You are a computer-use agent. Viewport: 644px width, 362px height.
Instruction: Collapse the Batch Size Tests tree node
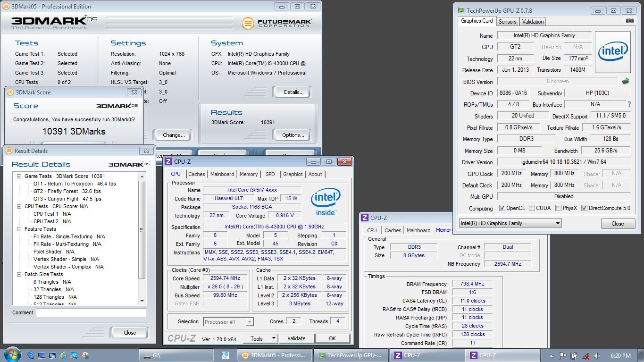pyautogui.click(x=19, y=274)
